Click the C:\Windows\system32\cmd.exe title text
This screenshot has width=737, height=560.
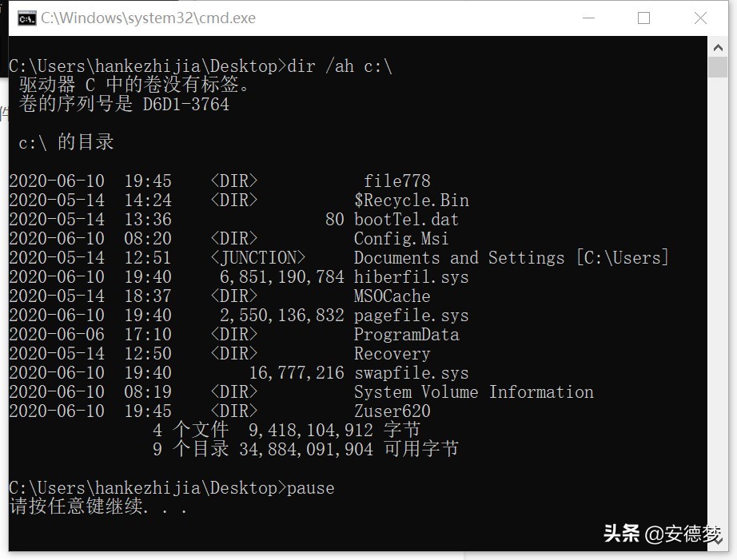pos(148,18)
